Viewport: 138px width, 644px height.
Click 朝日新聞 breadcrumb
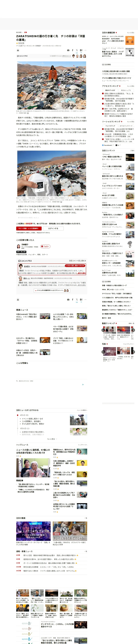(x=19, y=33)
